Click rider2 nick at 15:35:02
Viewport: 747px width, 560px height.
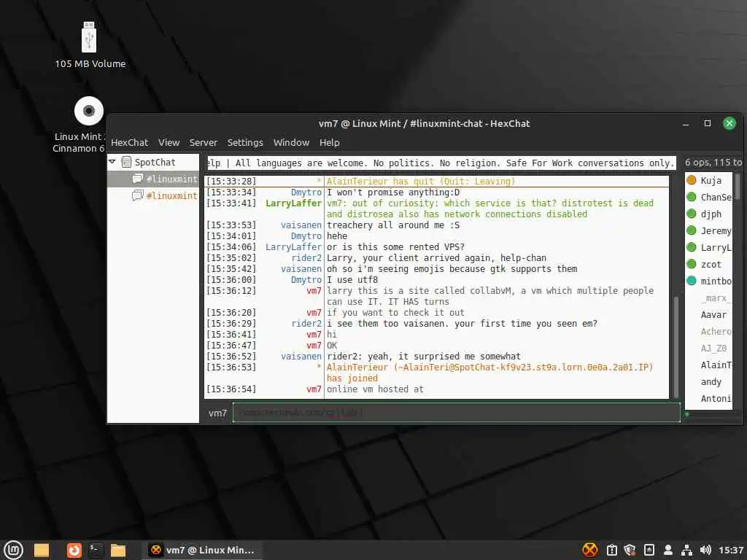point(306,258)
